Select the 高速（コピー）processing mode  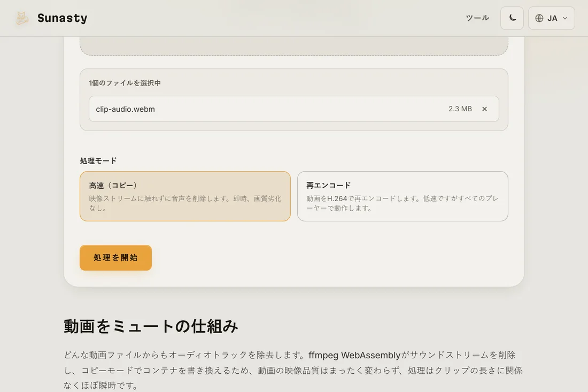pos(185,196)
